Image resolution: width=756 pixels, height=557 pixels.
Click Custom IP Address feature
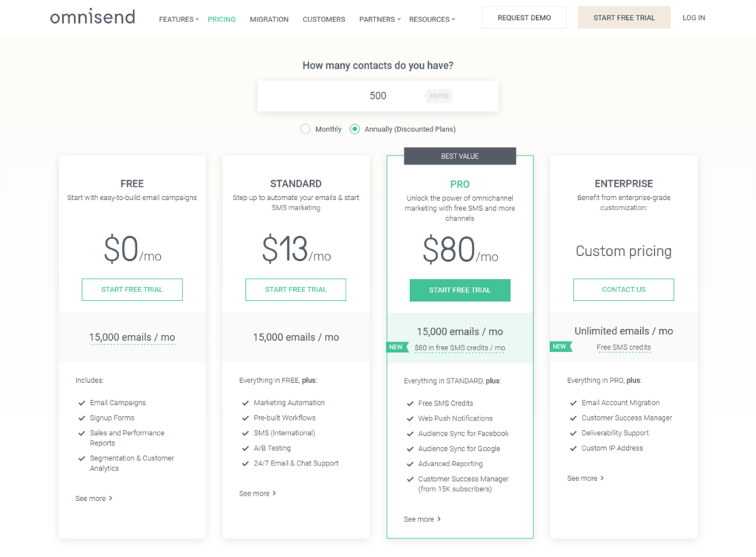[x=612, y=448]
